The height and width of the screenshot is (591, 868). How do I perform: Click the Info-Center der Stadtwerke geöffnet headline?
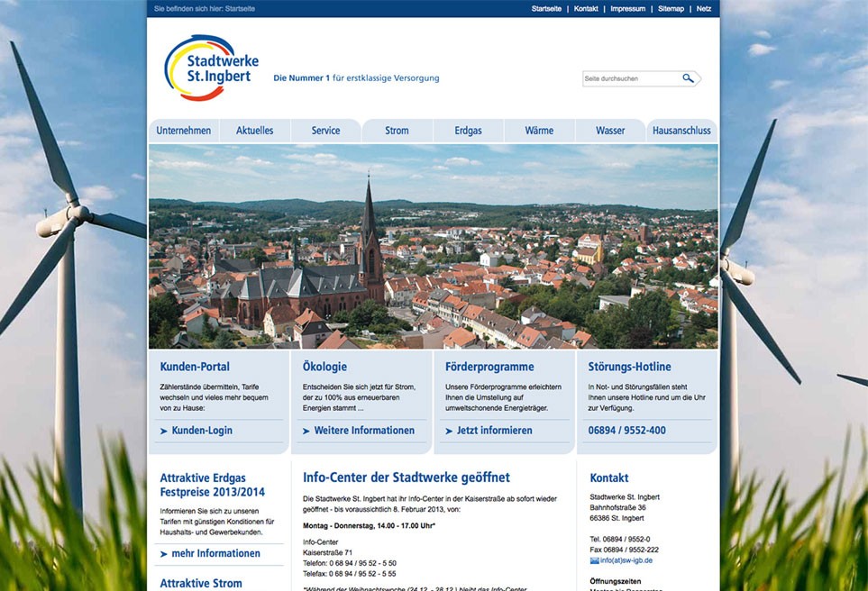[407, 477]
